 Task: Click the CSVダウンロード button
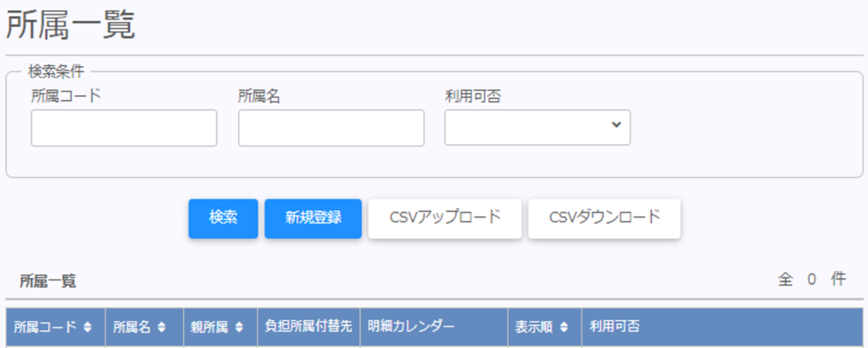click(604, 218)
